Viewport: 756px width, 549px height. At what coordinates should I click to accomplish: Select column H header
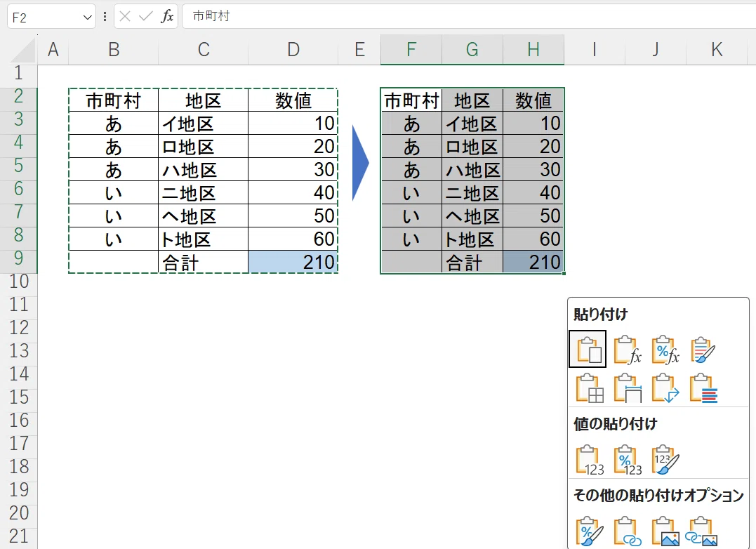click(533, 50)
